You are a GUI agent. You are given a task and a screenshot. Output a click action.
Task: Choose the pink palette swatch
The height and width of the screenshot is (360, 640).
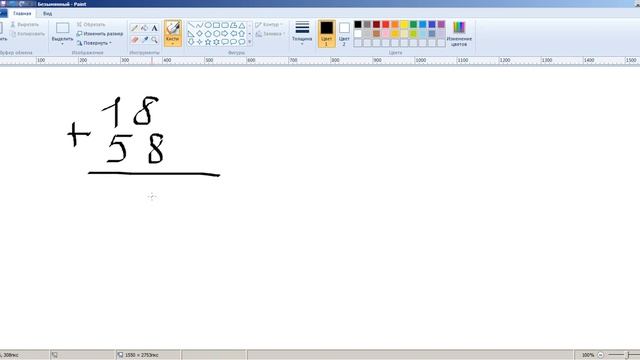(386, 33)
